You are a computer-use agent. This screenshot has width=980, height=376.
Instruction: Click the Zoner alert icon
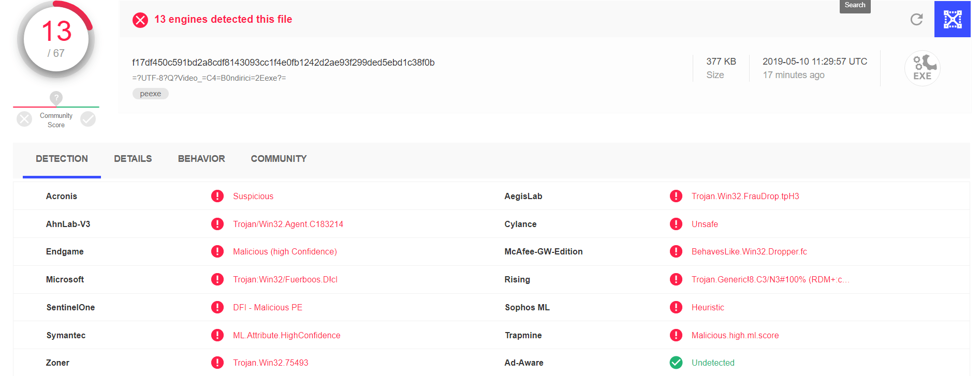click(x=217, y=363)
